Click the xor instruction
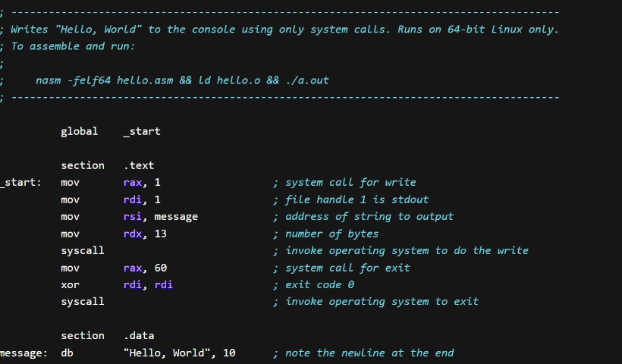The width and height of the screenshot is (622, 364). [x=71, y=284]
